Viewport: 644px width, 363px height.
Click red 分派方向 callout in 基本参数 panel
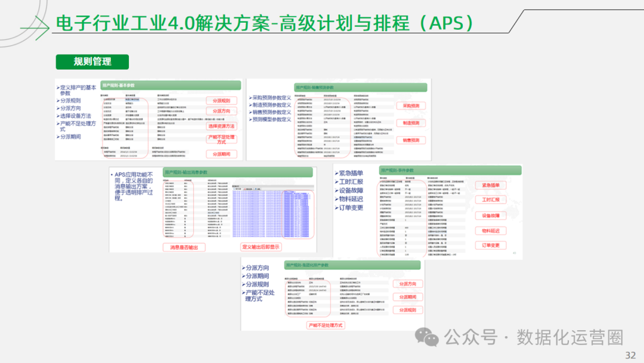tap(221, 111)
